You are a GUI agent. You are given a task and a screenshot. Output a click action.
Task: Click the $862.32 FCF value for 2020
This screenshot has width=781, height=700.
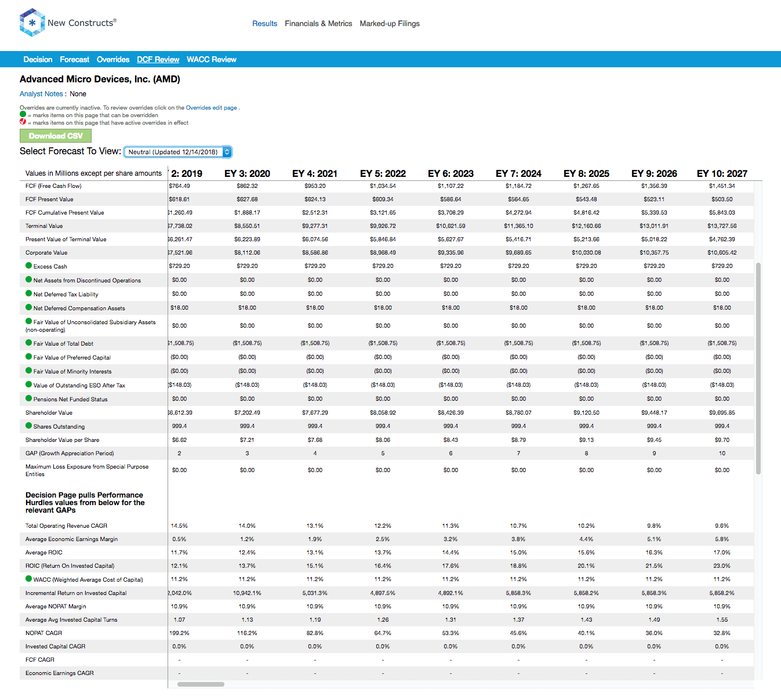click(247, 186)
